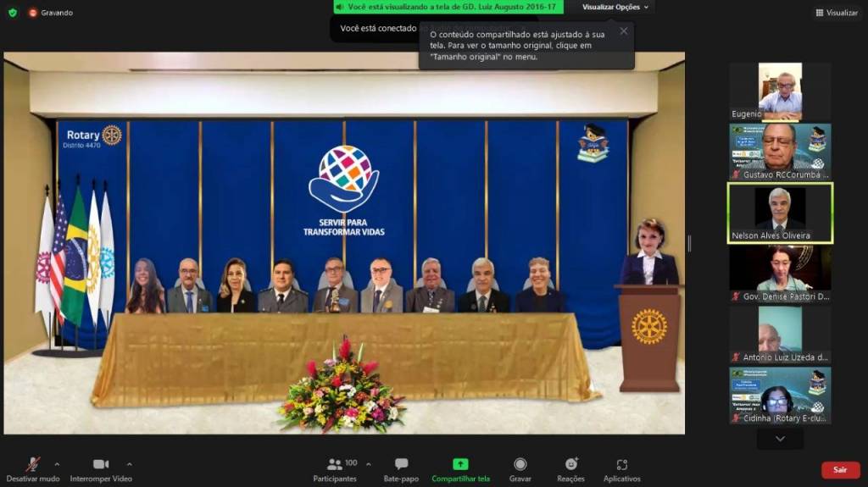The width and height of the screenshot is (868, 487).
Task: Start recording with the Gravar button
Action: click(x=520, y=468)
